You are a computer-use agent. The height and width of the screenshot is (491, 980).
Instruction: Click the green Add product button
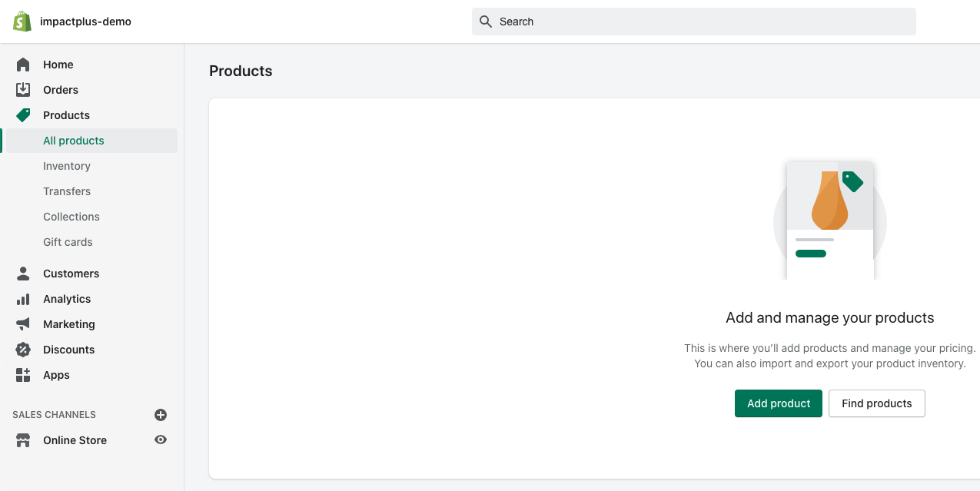[x=779, y=403]
